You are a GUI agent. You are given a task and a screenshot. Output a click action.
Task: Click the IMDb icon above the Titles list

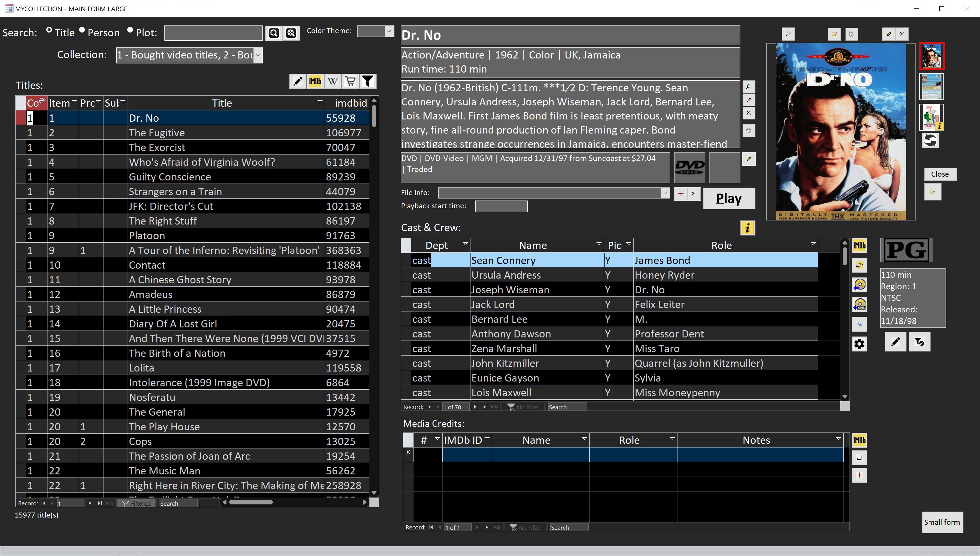click(x=315, y=81)
